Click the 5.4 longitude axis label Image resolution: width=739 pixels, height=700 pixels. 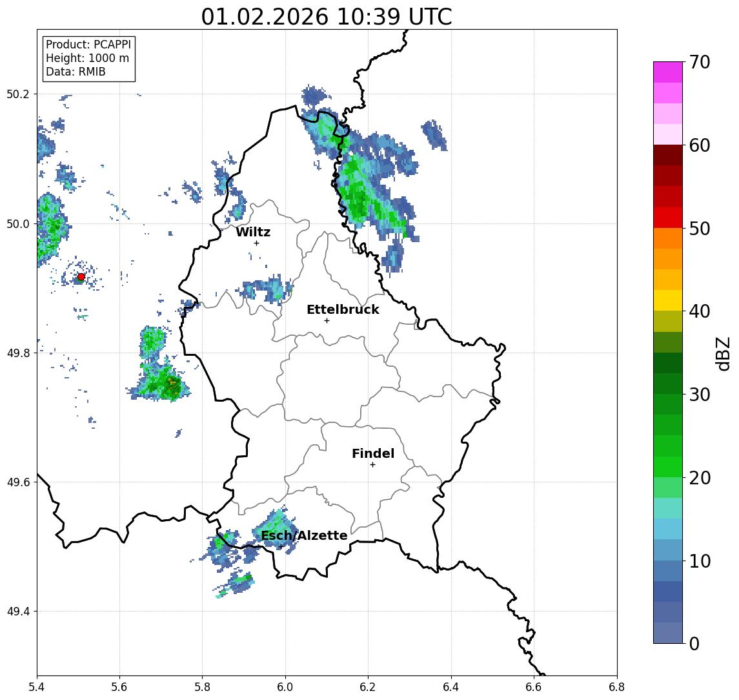tap(37, 687)
